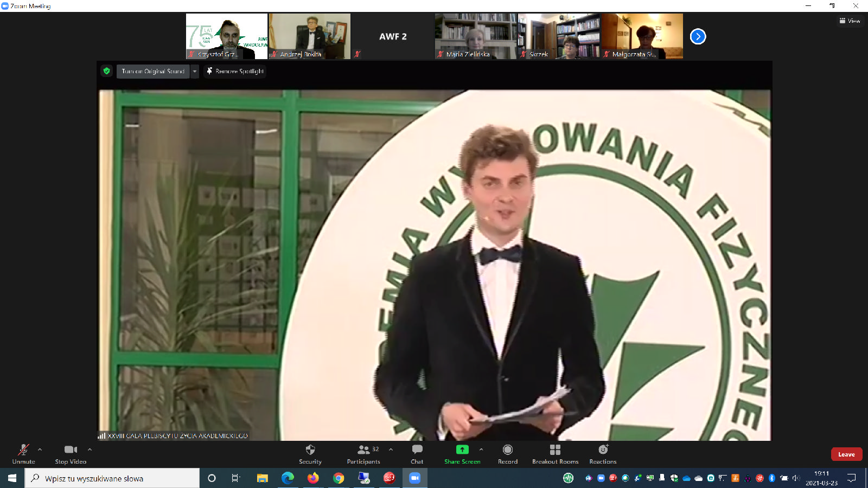The width and height of the screenshot is (868, 488).
Task: Launch Microsoft Edge from taskbar
Action: tap(288, 478)
